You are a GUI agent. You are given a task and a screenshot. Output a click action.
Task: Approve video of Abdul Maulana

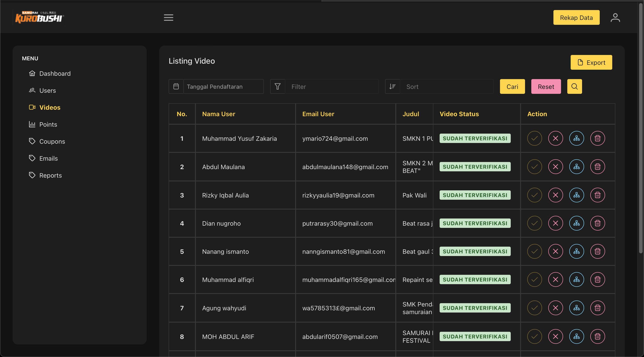pyautogui.click(x=534, y=167)
